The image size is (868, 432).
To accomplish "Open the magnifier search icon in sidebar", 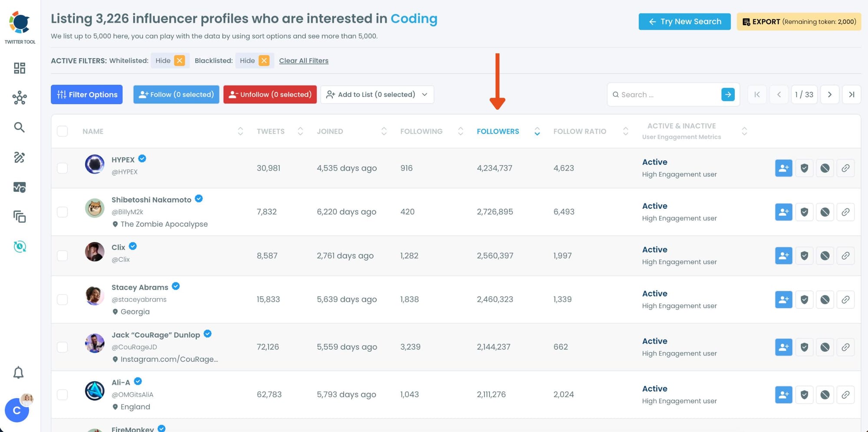I will 19,127.
